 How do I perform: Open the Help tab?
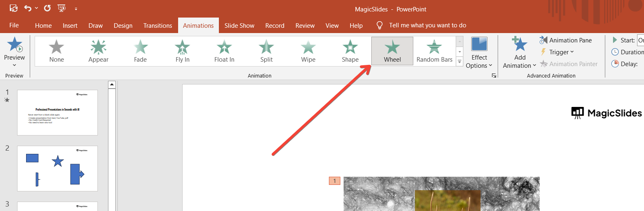(356, 25)
